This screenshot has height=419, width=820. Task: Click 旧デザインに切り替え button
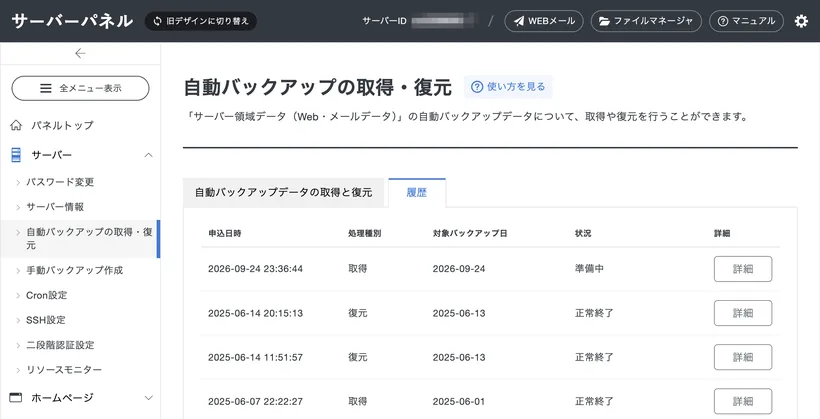[x=201, y=21]
